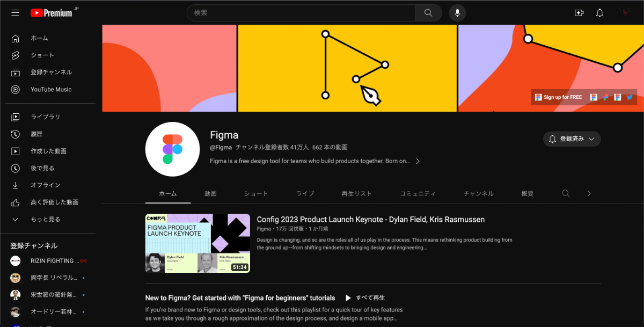The image size is (644, 327).
Task: Open YouTube Music from sidebar
Action: [x=50, y=90]
